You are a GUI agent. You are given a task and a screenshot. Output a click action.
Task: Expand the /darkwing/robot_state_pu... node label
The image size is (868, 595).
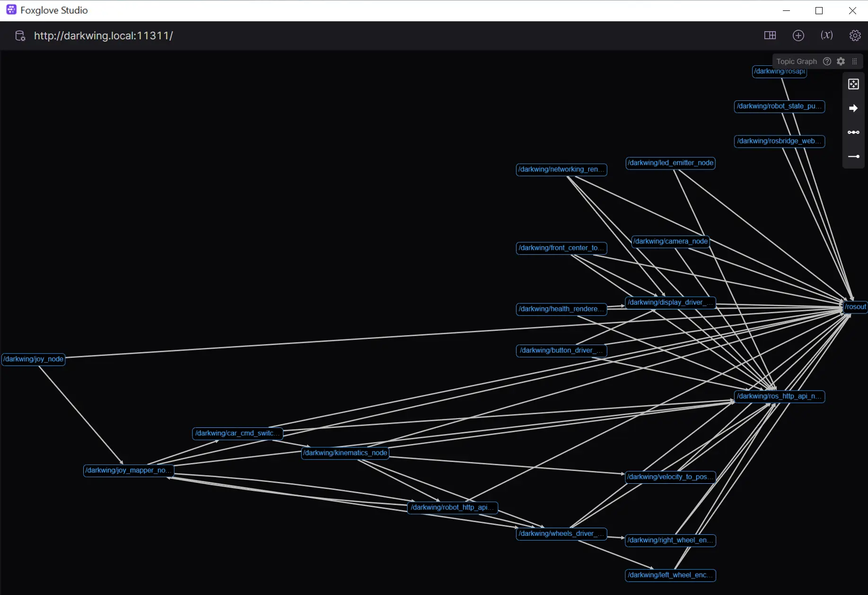(779, 107)
